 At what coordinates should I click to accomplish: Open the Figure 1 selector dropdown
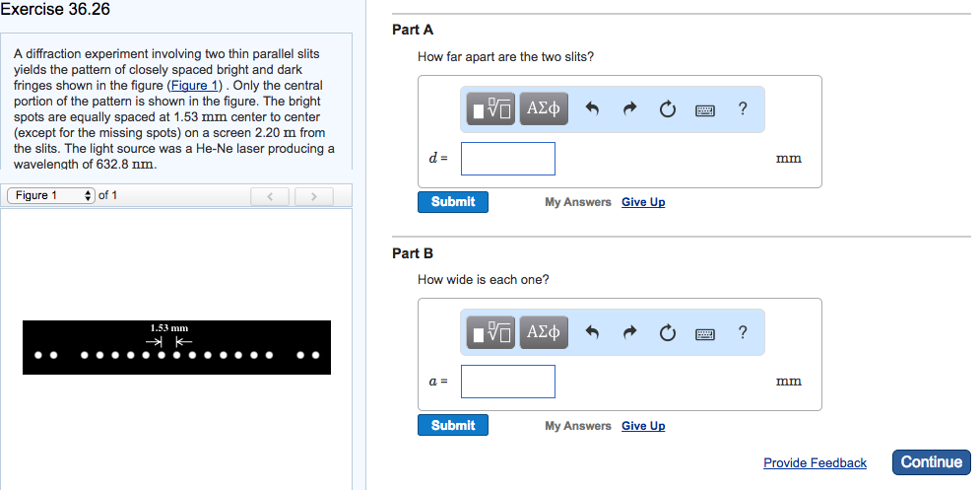pos(51,195)
